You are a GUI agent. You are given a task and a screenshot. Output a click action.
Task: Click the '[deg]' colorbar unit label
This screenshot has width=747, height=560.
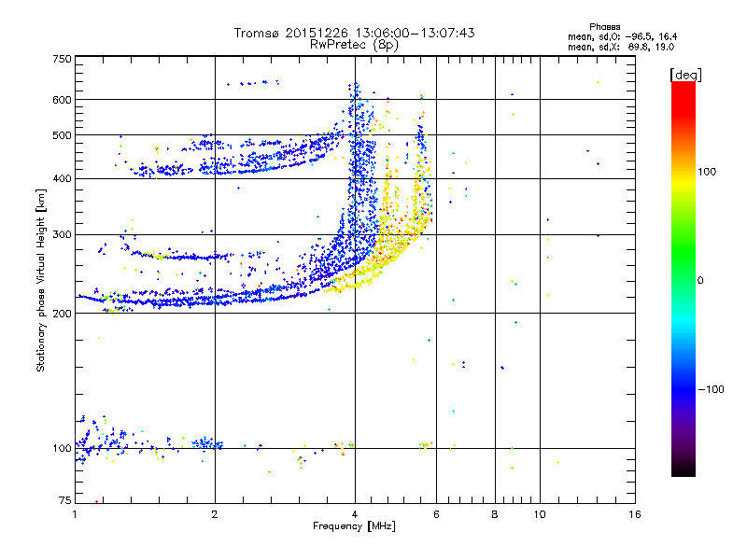click(x=685, y=75)
